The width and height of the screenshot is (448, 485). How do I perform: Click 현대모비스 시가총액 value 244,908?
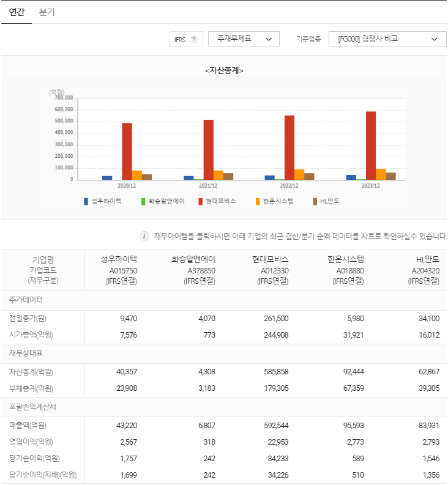276,335
